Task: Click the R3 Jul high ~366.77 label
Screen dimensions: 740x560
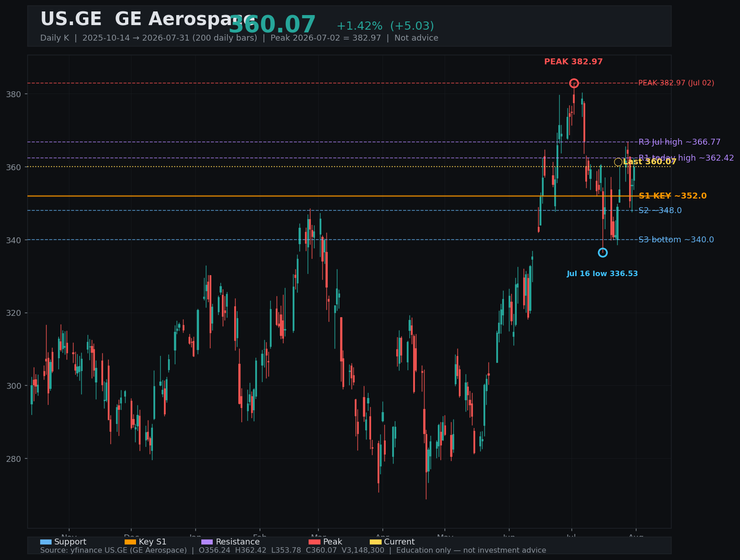Action: pyautogui.click(x=680, y=142)
